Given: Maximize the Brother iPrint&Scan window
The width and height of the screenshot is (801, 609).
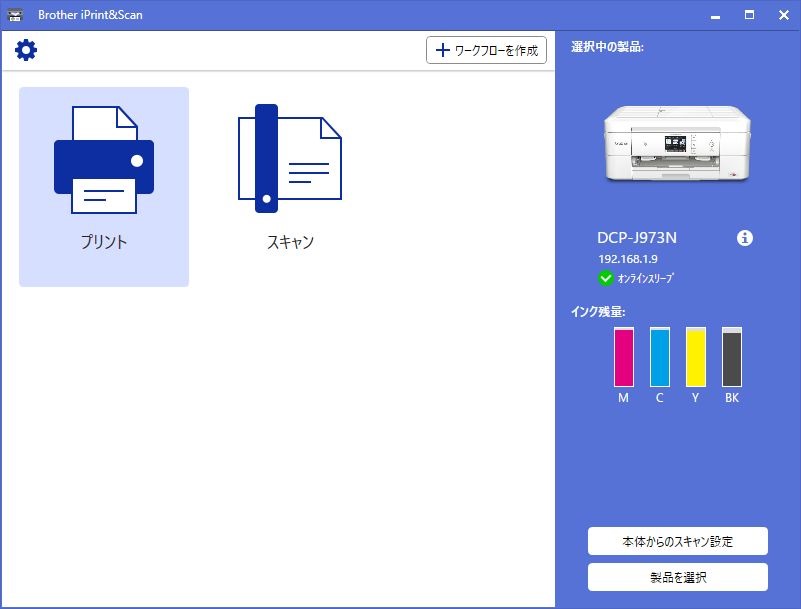Looking at the screenshot, I should point(749,15).
